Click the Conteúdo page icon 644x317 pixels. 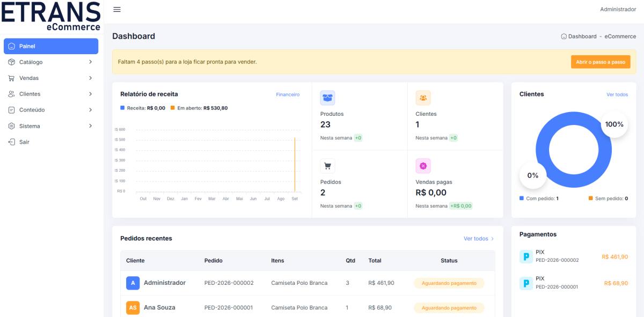pyautogui.click(x=11, y=110)
